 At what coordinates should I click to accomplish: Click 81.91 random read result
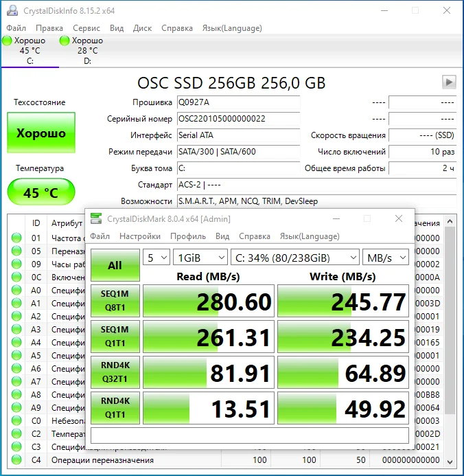tap(209, 372)
